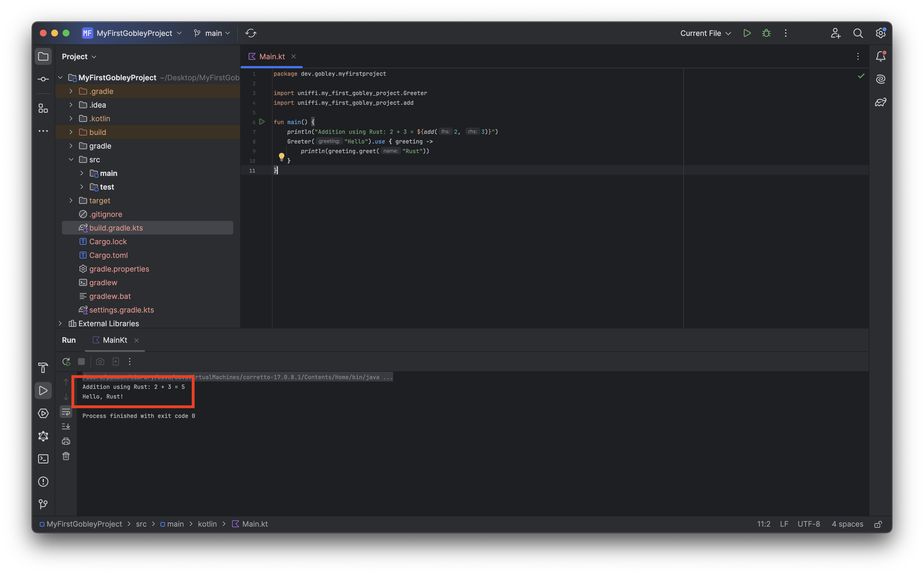
Task: Clear all console output trash icon
Action: tap(66, 456)
